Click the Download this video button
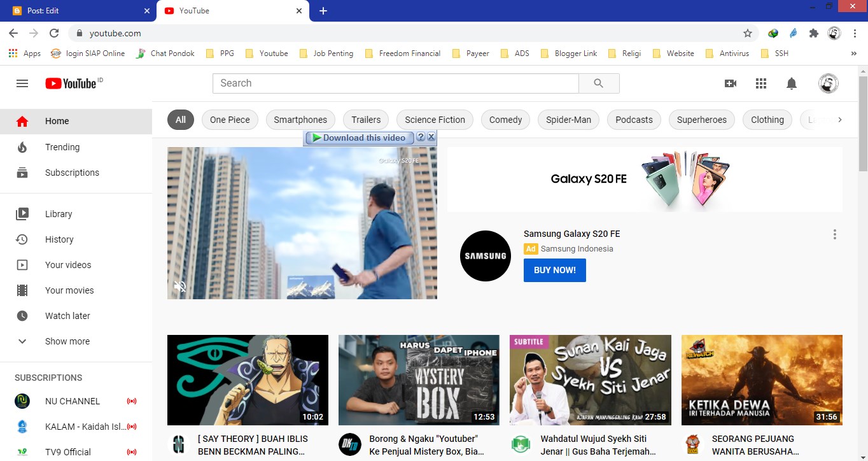This screenshot has height=461, width=868. [x=360, y=138]
